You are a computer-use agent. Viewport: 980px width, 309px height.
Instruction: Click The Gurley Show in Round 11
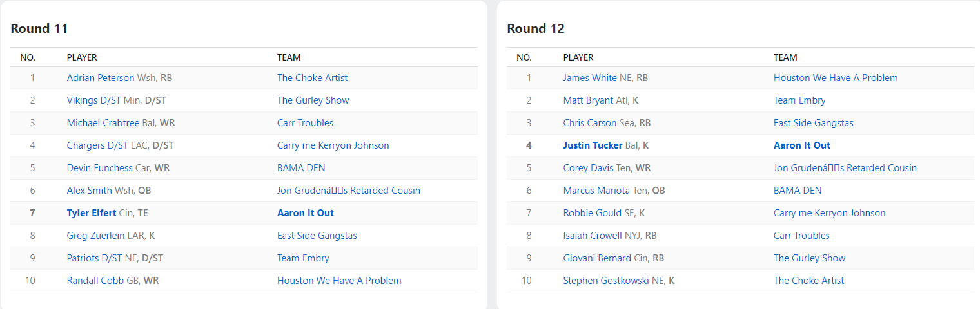pos(313,100)
